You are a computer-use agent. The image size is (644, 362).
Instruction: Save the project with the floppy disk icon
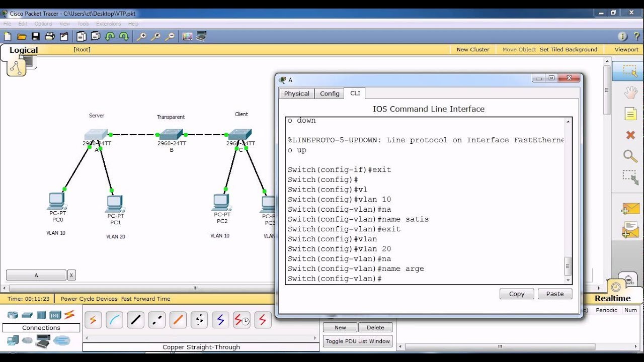(36, 36)
